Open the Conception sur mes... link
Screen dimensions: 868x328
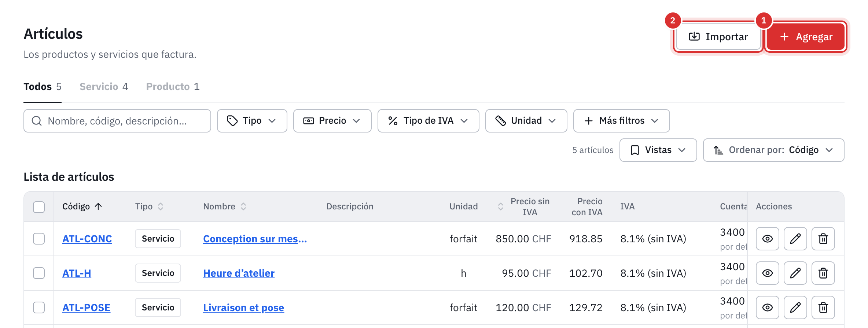point(255,239)
